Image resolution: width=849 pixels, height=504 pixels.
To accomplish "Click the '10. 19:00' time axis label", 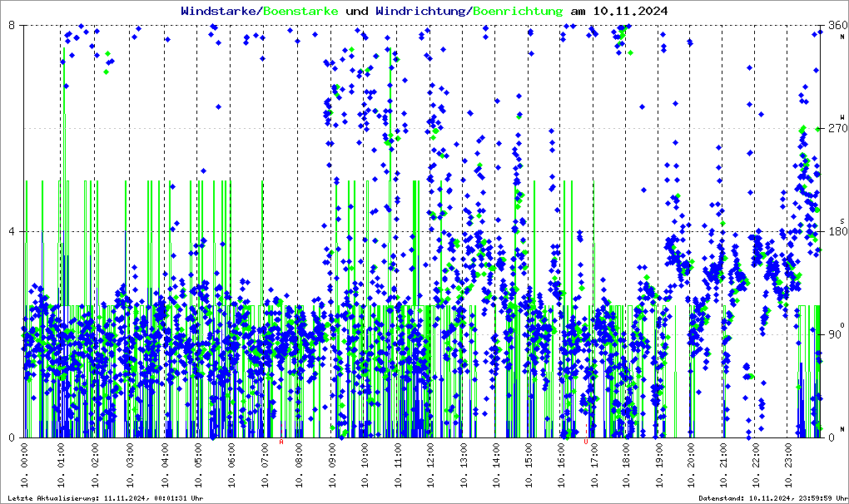I will coord(659,465).
